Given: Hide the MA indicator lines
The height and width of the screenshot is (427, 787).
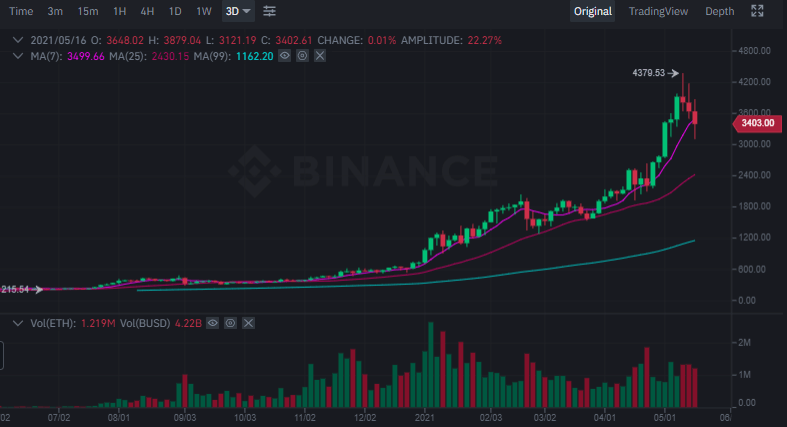Looking at the screenshot, I should tap(285, 56).
